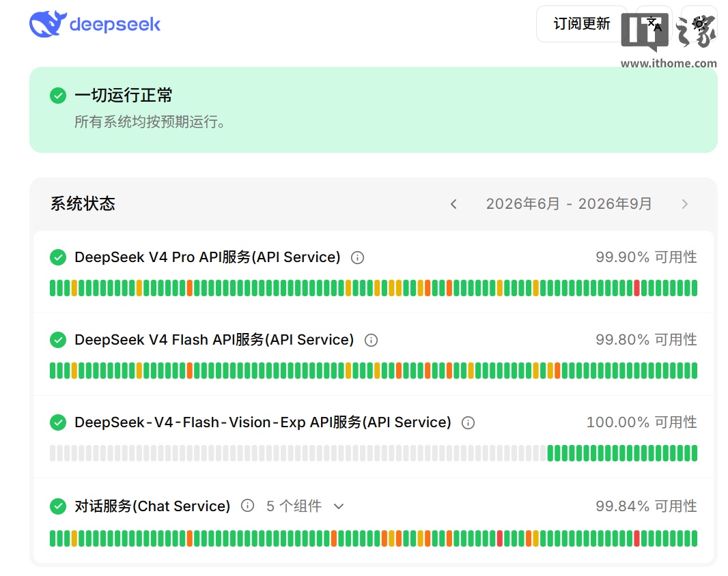Click 订阅更新 subscribe button

click(581, 24)
